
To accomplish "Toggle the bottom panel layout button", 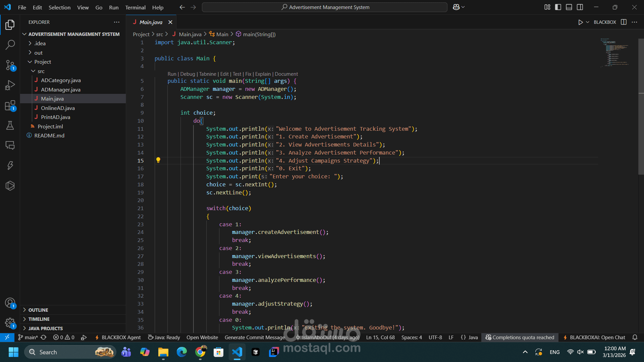I will tap(569, 7).
